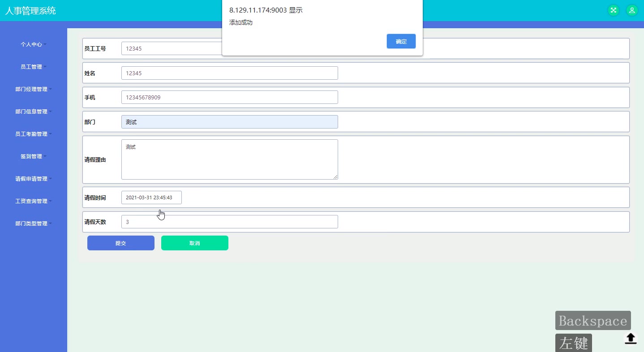Click the 人事管理系统 title

point(30,10)
